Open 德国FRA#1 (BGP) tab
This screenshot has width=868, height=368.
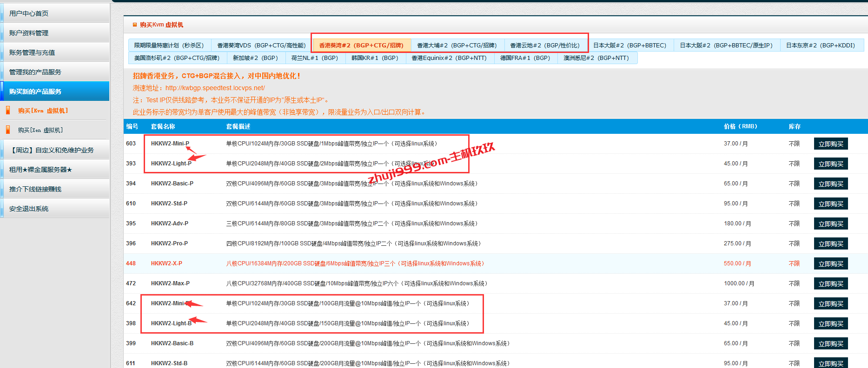click(525, 58)
